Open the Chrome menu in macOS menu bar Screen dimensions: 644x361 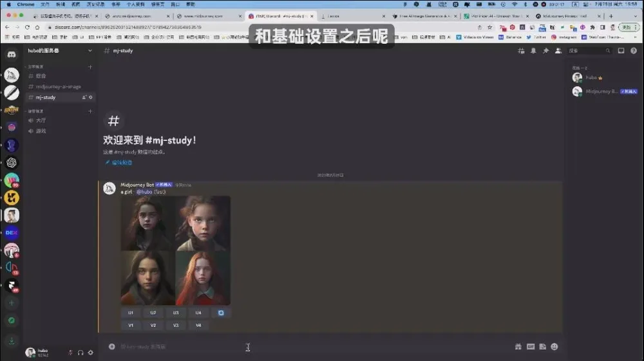[x=25, y=5]
